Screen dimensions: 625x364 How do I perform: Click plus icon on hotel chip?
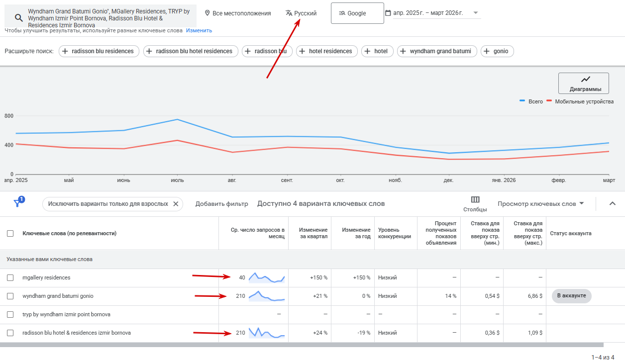(368, 51)
